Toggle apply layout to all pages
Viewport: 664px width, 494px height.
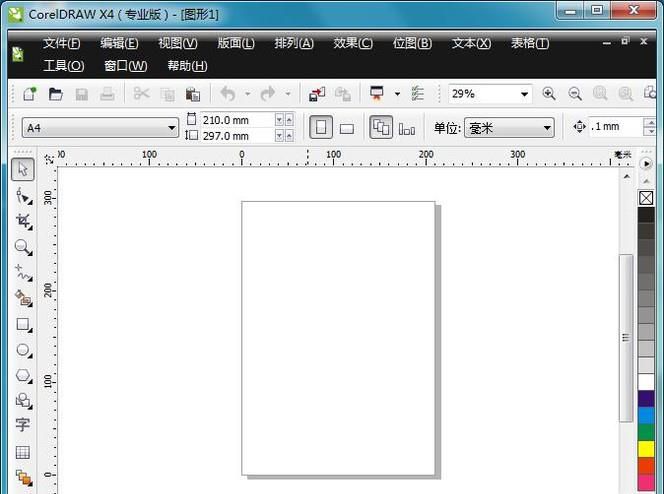(x=381, y=128)
